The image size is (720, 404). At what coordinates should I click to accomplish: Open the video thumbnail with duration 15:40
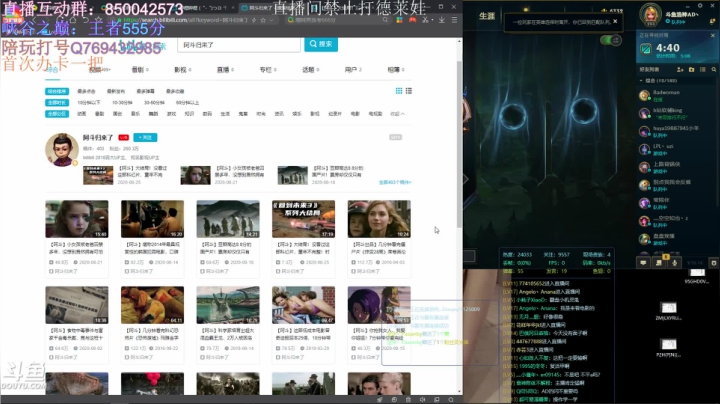point(77,219)
